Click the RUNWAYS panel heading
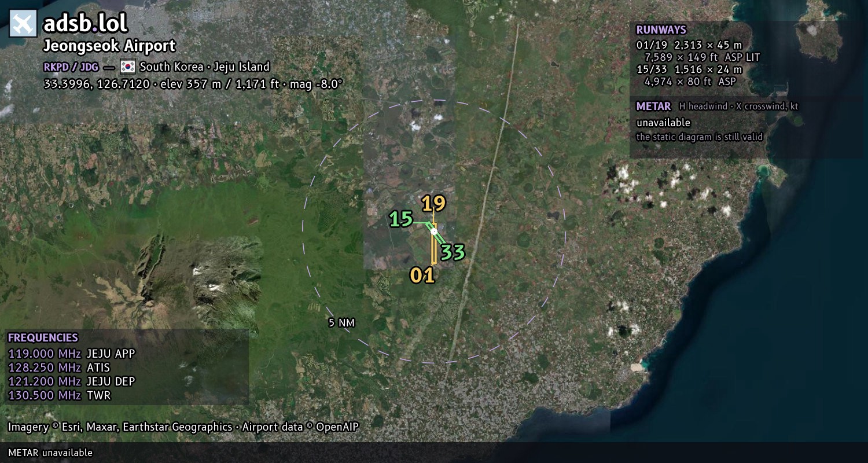This screenshot has width=868, height=463. click(661, 30)
